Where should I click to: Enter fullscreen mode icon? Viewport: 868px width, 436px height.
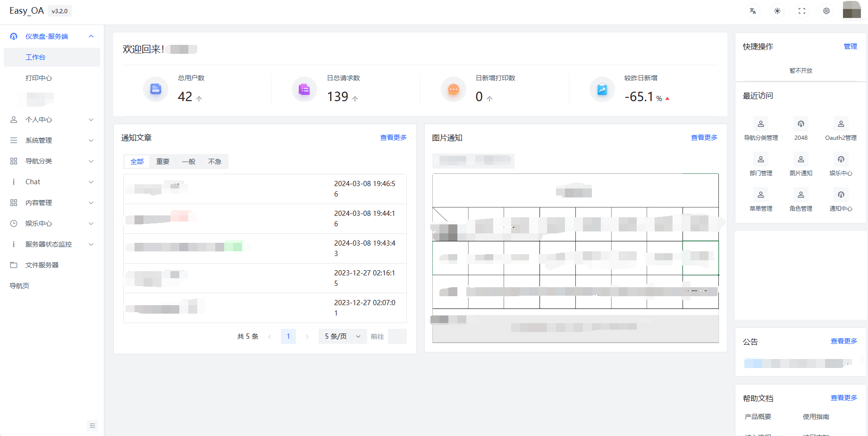(x=802, y=11)
